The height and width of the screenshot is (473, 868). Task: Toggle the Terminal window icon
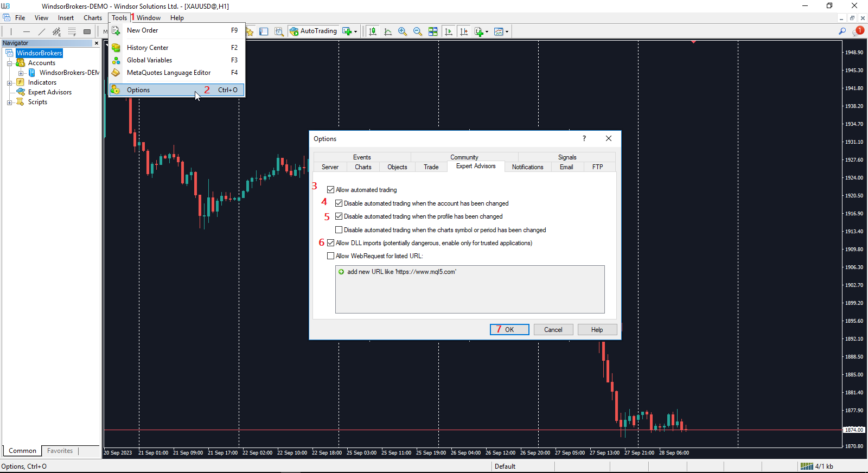(x=264, y=31)
